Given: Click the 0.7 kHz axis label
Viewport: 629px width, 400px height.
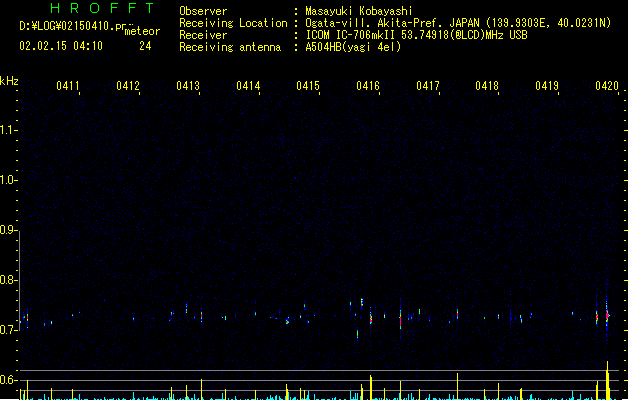Looking at the screenshot, I should point(8,330).
